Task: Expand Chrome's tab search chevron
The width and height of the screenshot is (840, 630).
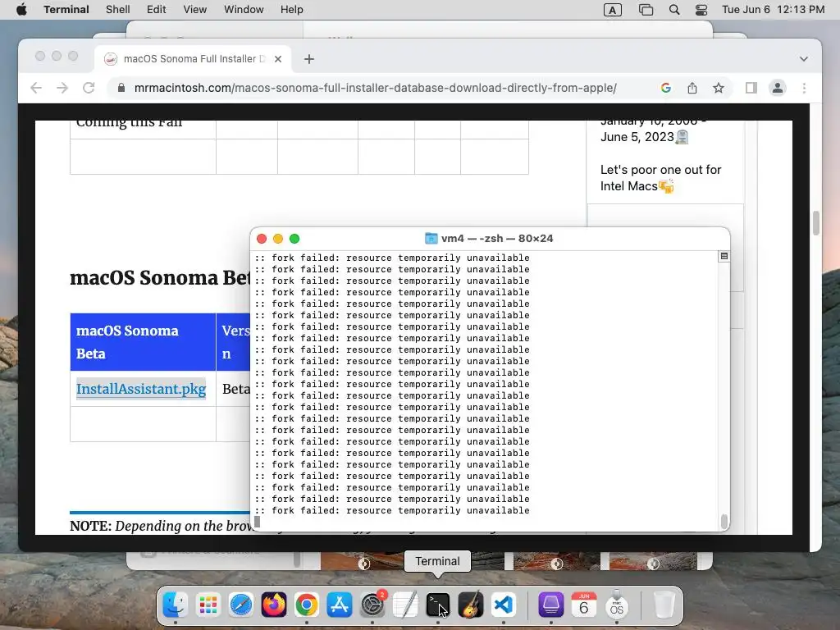Action: coord(804,59)
